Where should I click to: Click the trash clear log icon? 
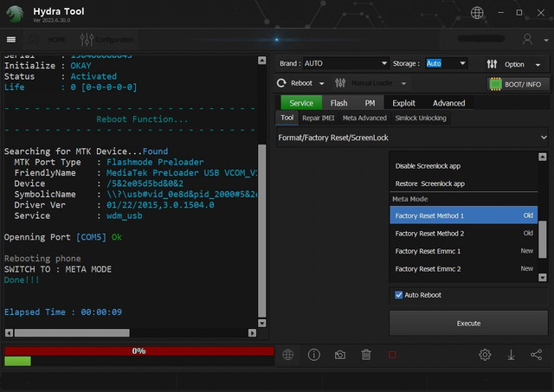tap(366, 355)
